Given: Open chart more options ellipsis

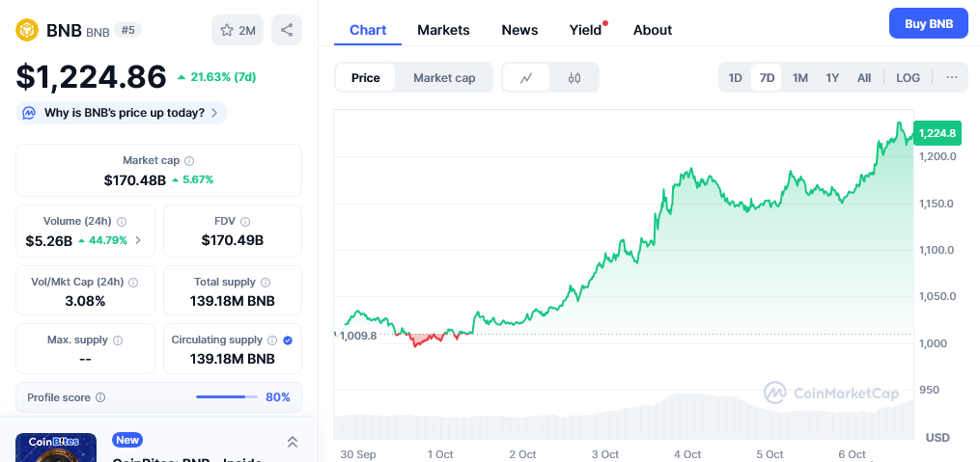Looking at the screenshot, I should click(x=951, y=77).
